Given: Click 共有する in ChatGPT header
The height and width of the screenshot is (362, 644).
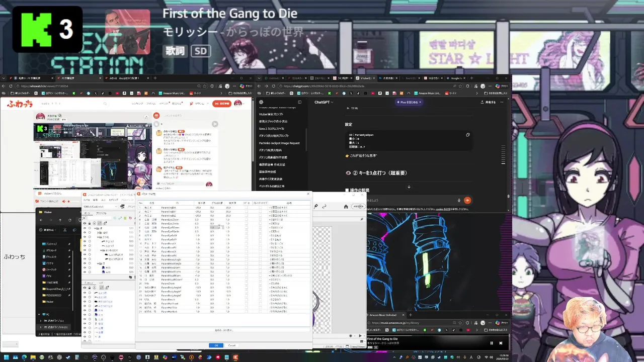Looking at the screenshot, I should 489,102.
